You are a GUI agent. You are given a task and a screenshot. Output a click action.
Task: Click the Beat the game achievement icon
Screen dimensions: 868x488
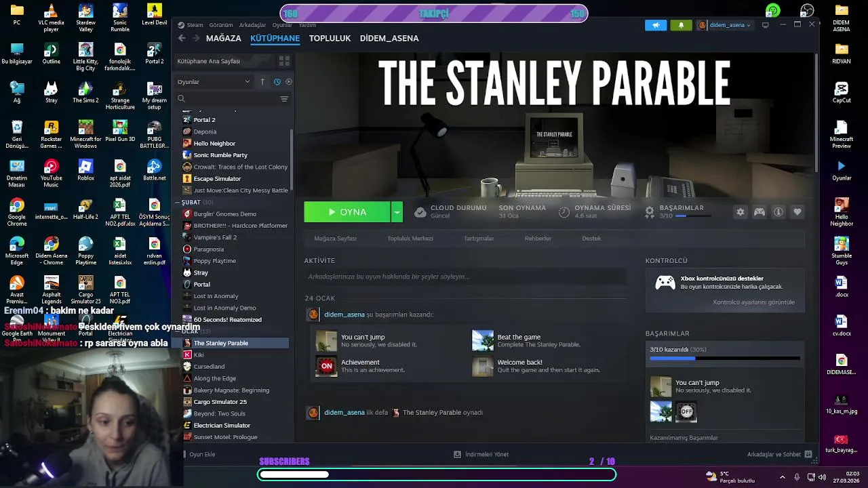click(483, 340)
